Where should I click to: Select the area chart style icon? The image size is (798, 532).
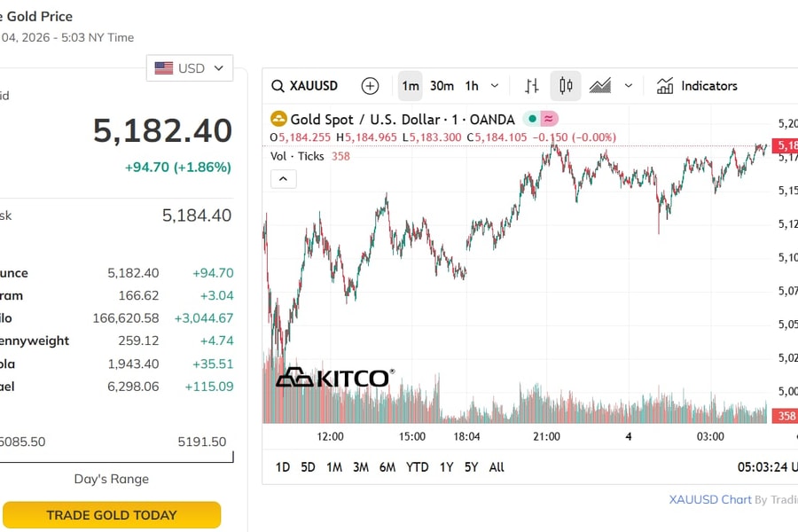pos(600,86)
